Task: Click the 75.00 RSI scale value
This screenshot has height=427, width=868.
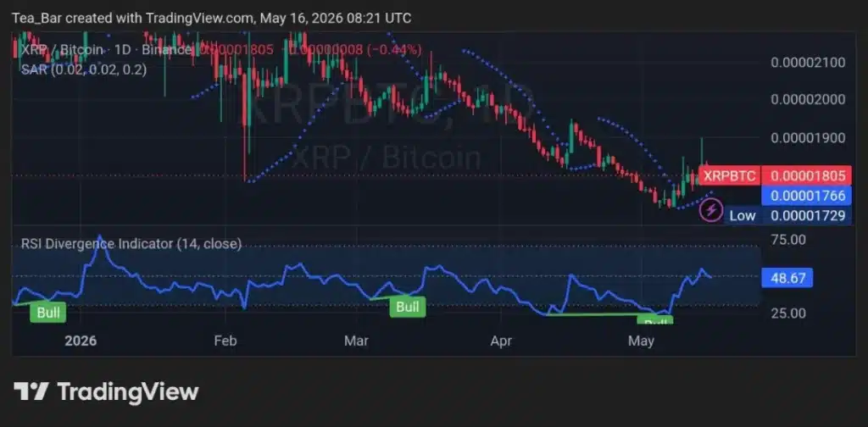Action: pos(788,240)
